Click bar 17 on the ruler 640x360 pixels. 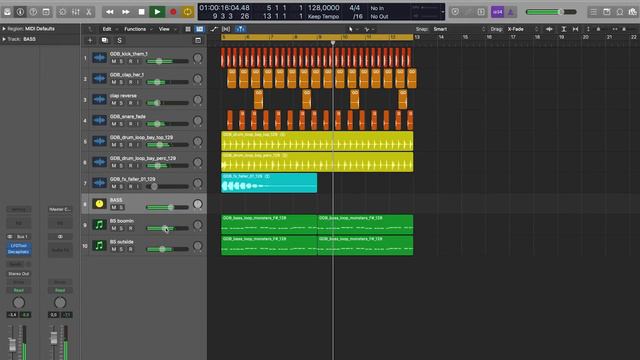513,37
